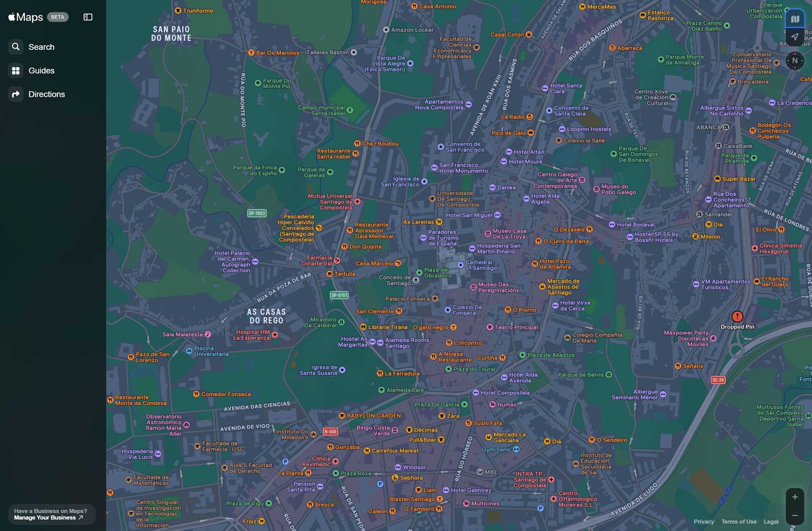Select the CaixaBank marker
This screenshot has height=531, width=812.
718,146
